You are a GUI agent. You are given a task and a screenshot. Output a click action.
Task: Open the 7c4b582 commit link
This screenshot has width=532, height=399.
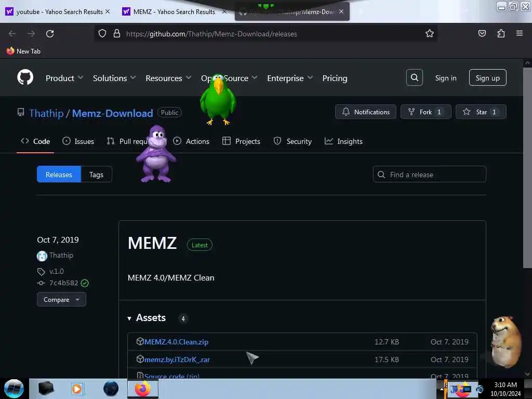[64, 283]
